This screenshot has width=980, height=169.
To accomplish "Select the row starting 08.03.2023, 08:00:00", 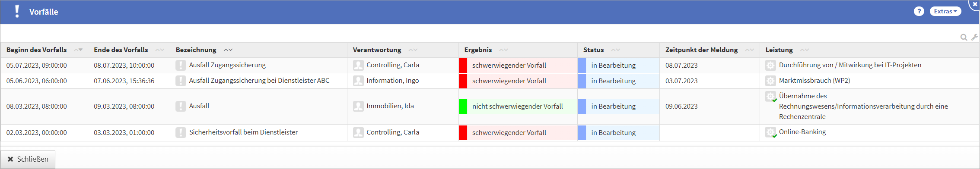I will pos(490,106).
